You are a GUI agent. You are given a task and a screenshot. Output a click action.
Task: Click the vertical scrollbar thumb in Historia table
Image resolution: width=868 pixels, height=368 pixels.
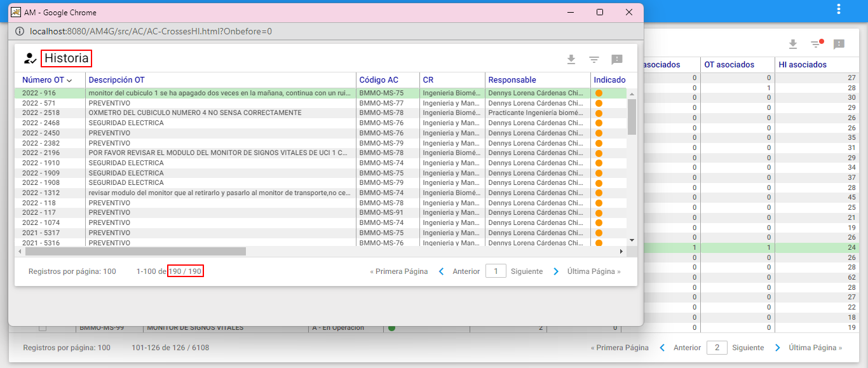[632, 116]
